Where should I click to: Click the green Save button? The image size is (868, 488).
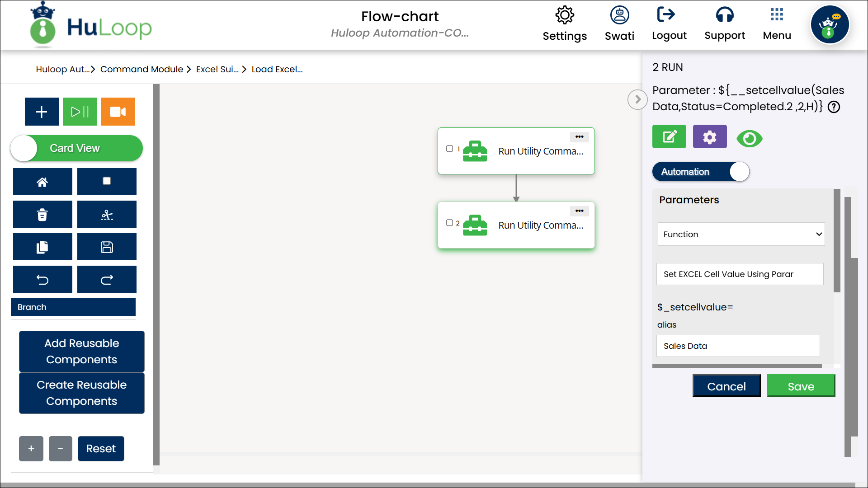(801, 386)
